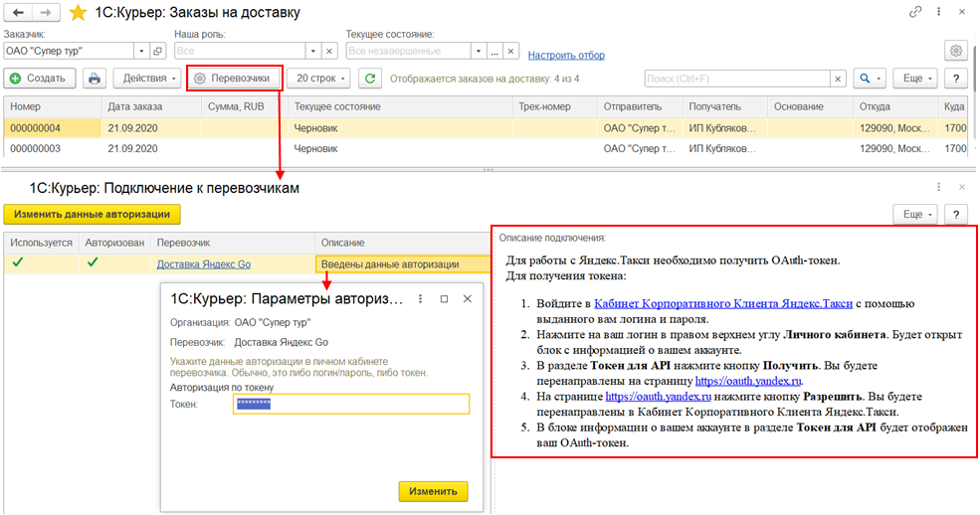Click the Описание column header in carriers table
The image size is (980, 515).
click(x=403, y=243)
